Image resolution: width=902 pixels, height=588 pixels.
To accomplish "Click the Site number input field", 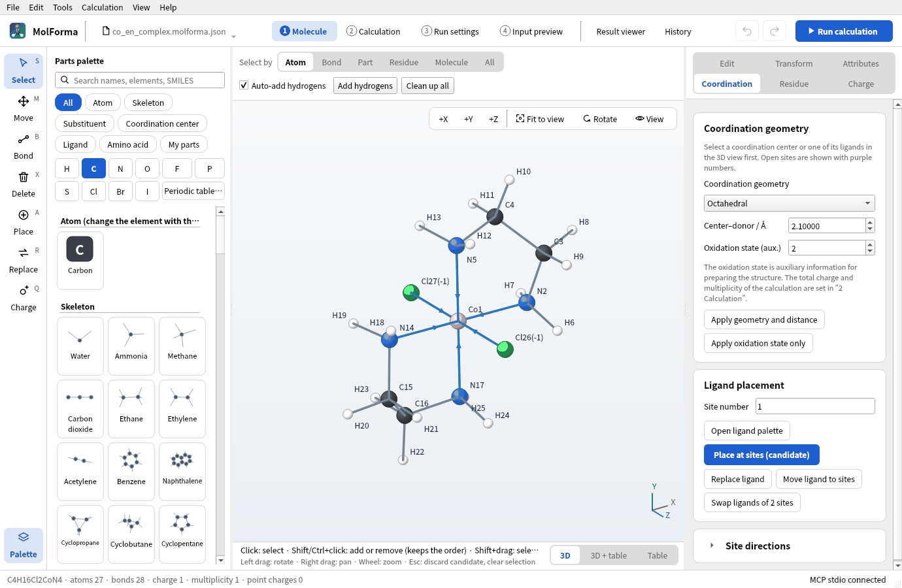I will tap(815, 406).
